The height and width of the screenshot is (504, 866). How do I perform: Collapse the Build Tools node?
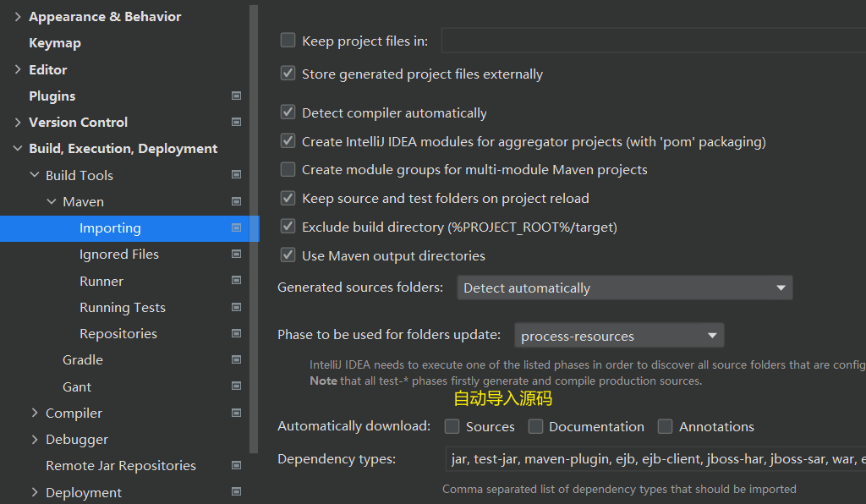pyautogui.click(x=34, y=175)
